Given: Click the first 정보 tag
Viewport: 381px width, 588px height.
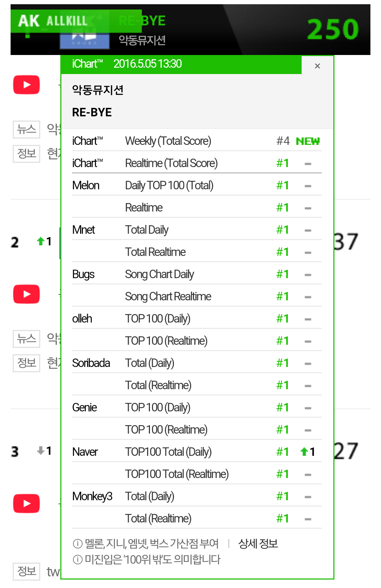Looking at the screenshot, I should [x=26, y=154].
